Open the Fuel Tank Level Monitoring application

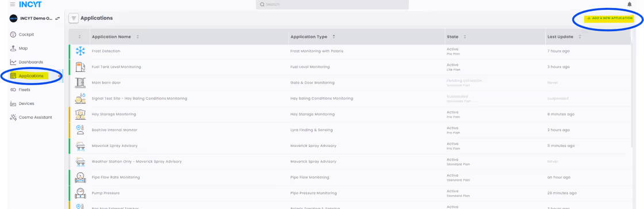point(116,67)
